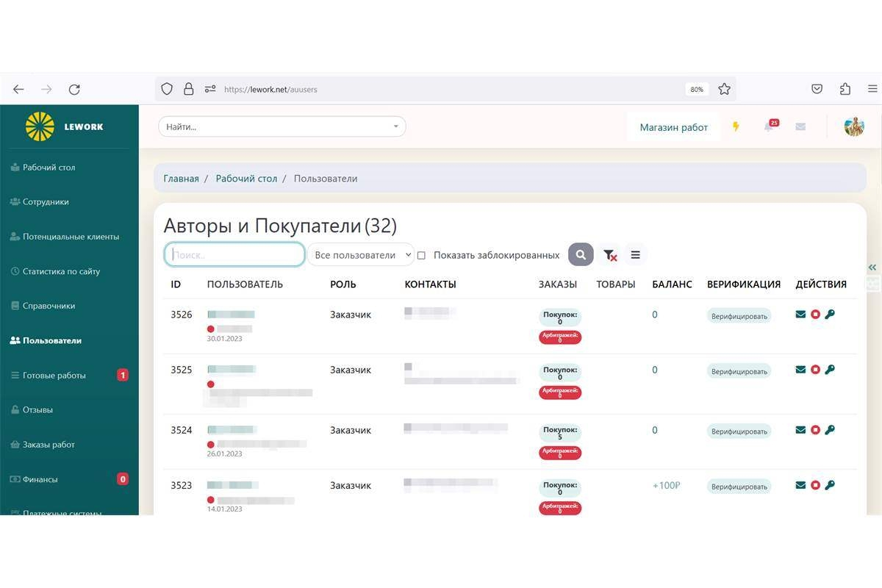Open site permissions icon in address bar

click(210, 89)
